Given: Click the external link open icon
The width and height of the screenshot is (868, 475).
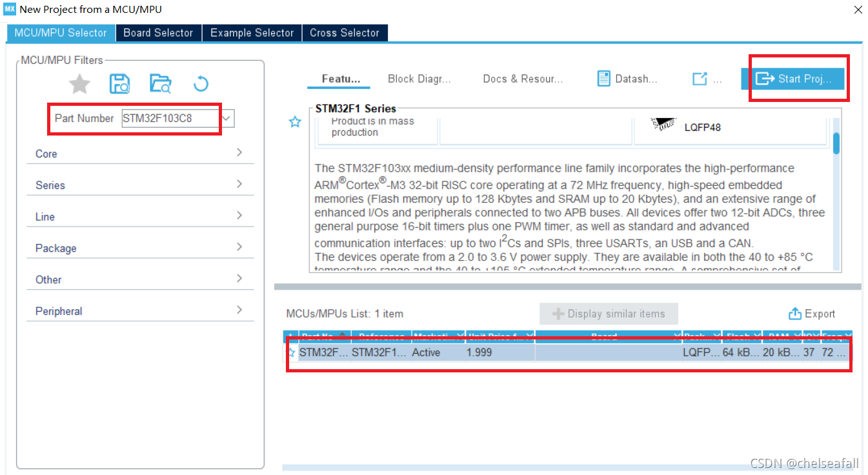Looking at the screenshot, I should (x=700, y=79).
